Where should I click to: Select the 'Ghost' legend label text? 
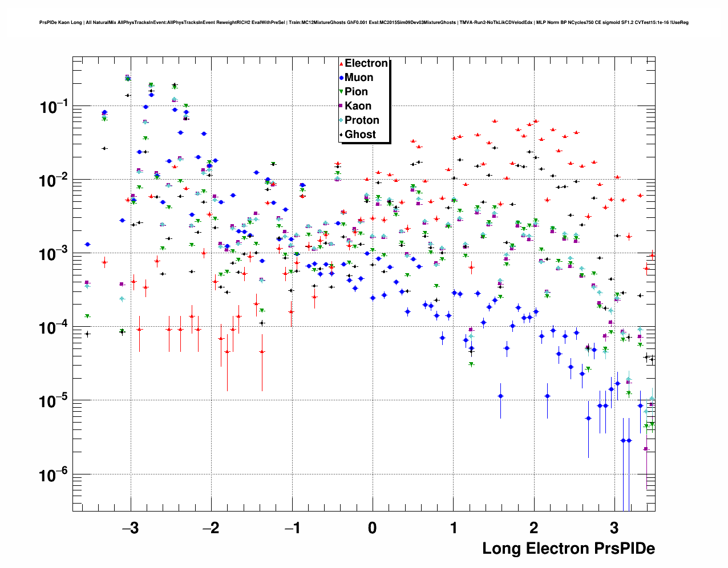(360, 135)
